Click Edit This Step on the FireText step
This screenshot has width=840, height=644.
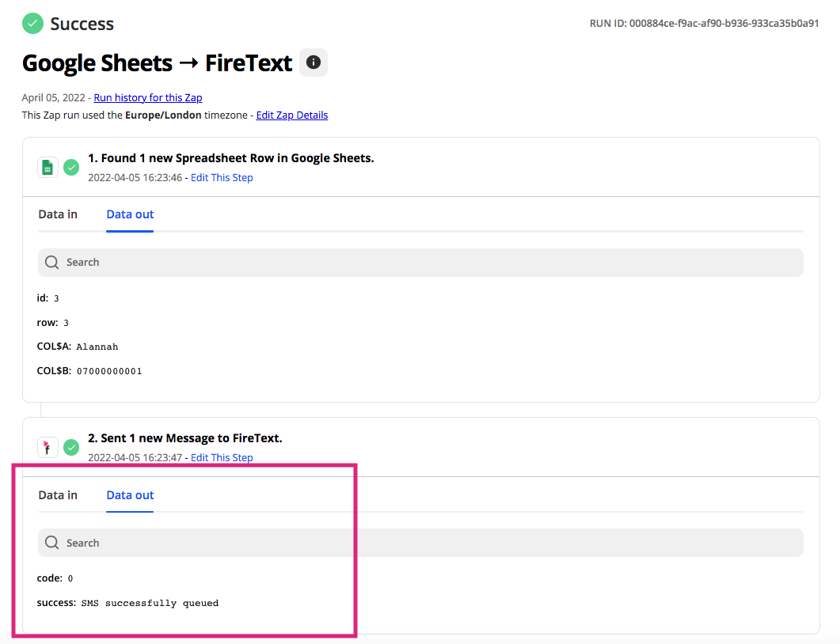pyautogui.click(x=222, y=457)
